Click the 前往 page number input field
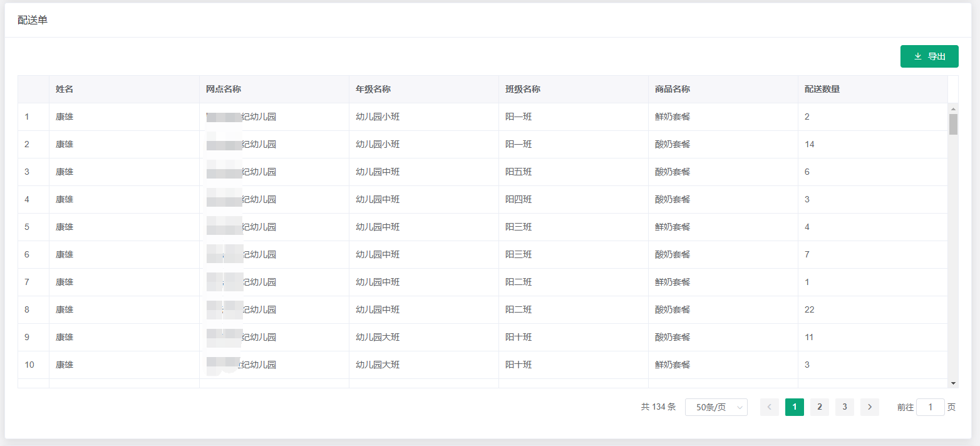Screen dimensions: 980x446 point(930,407)
